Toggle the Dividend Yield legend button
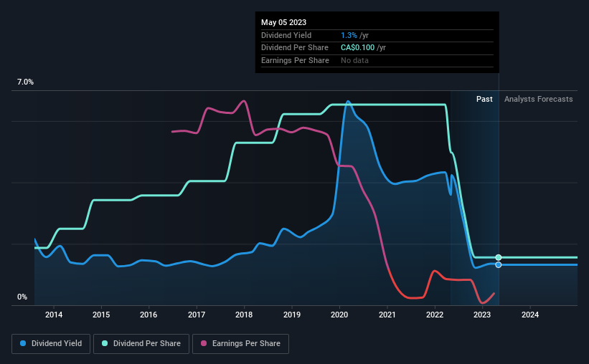The image size is (589, 364). [x=51, y=344]
